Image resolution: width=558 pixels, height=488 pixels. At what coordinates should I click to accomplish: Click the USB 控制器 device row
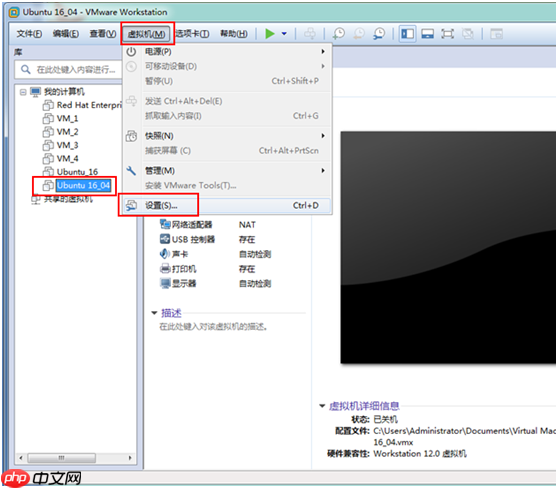(x=215, y=239)
